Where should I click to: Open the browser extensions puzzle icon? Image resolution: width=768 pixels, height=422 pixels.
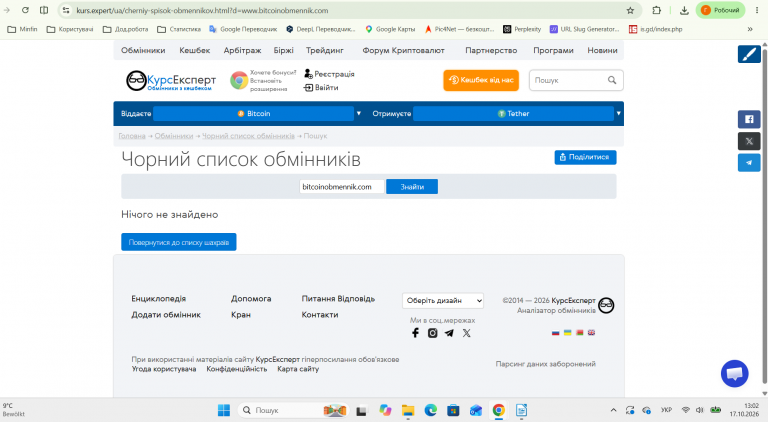[656, 10]
